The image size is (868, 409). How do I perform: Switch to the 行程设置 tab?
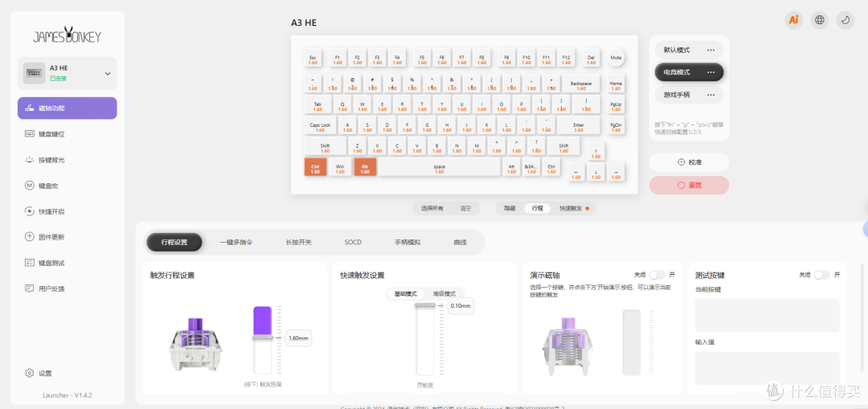(174, 242)
